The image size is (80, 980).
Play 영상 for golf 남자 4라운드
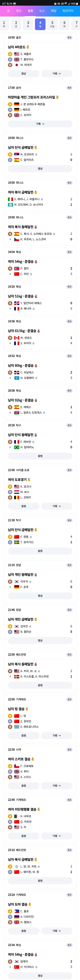point(24,73)
